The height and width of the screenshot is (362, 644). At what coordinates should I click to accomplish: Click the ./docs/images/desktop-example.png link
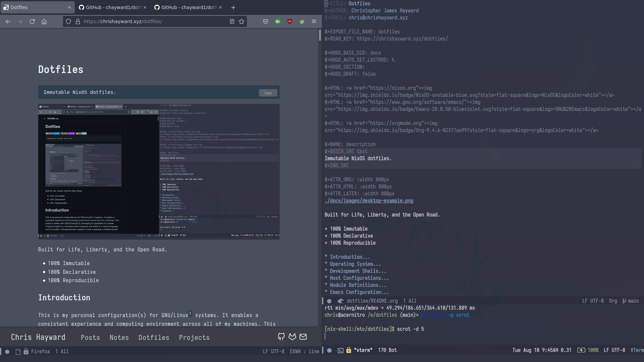[368, 200]
